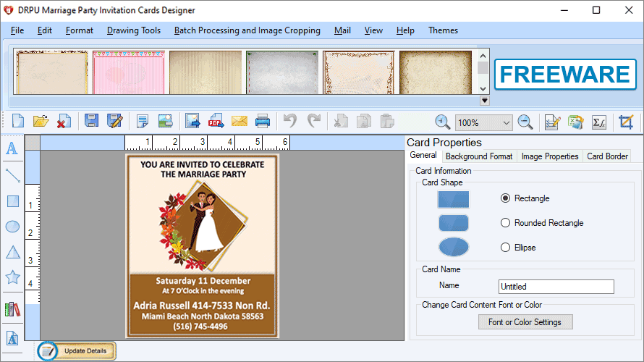Click the Update Details button
This screenshot has width=644, height=362.
click(x=77, y=351)
